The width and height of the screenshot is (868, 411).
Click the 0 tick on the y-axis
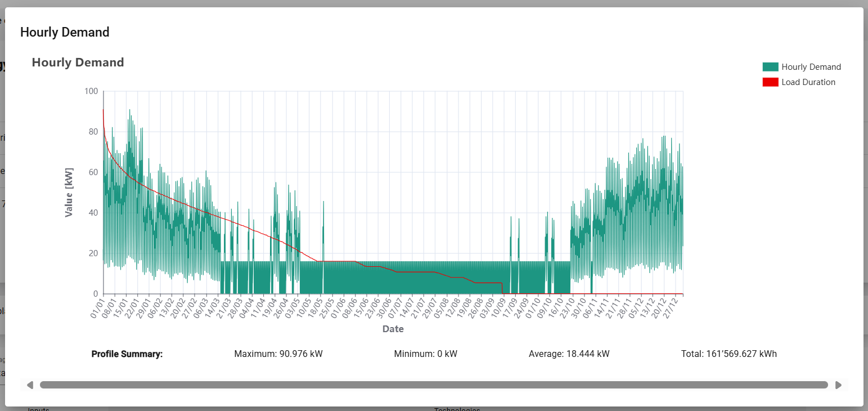tap(95, 294)
